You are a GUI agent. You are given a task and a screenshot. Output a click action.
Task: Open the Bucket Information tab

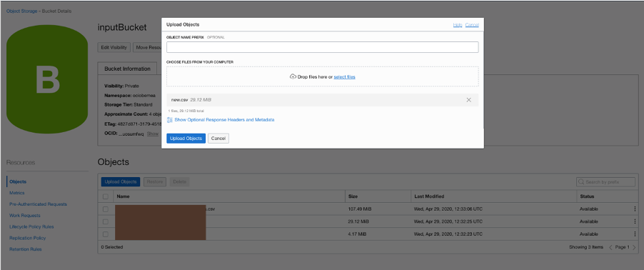(127, 69)
